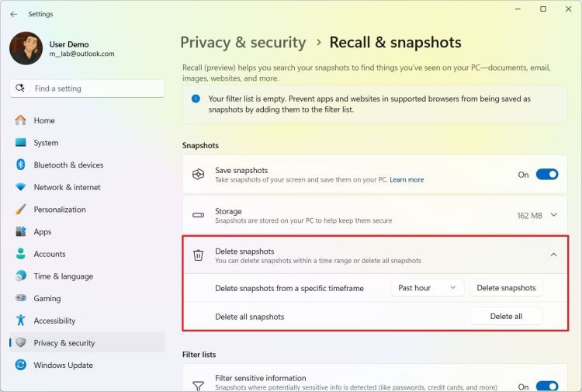
Task: Collapse the Delete snapshots section
Action: pyautogui.click(x=553, y=255)
